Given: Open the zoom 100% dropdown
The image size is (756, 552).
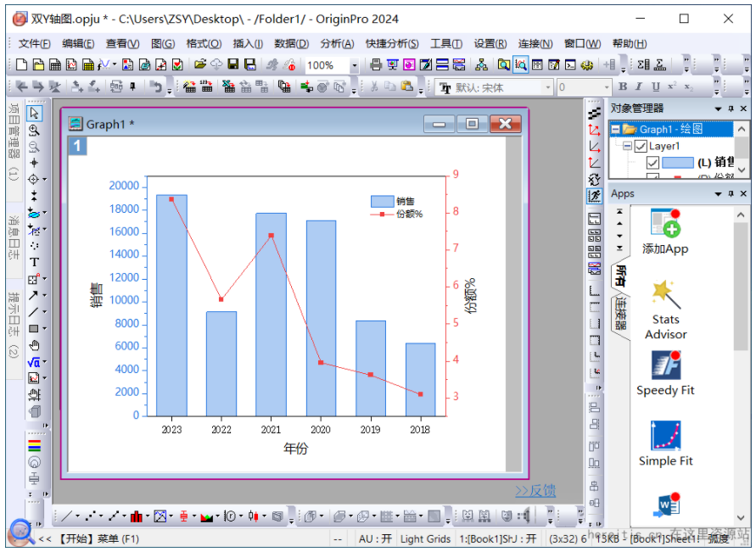Looking at the screenshot, I should click(355, 65).
